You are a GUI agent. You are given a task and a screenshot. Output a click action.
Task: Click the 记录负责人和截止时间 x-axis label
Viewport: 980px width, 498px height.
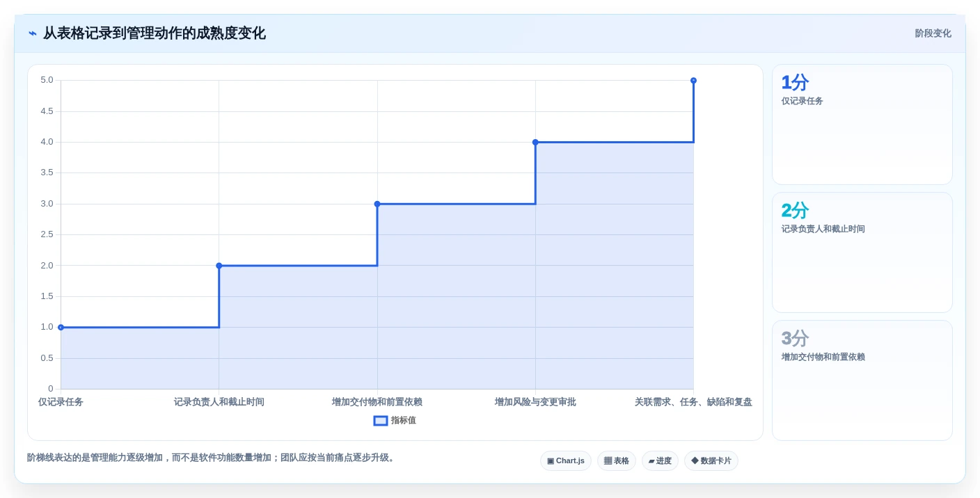coord(219,402)
